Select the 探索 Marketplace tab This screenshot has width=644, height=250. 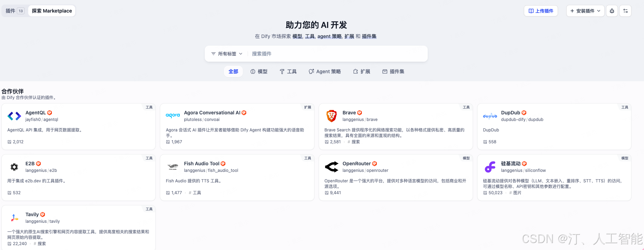click(52, 11)
